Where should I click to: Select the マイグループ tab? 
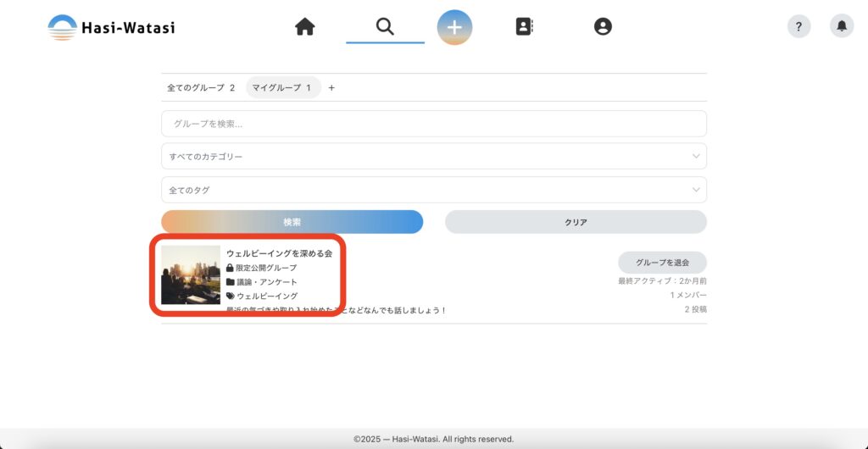point(282,87)
